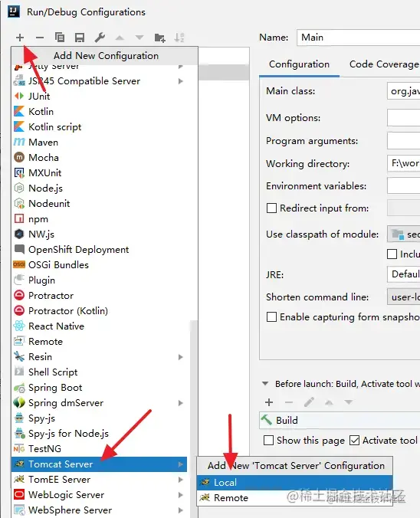
Task: Add a Before launch task with plus
Action: tap(269, 402)
